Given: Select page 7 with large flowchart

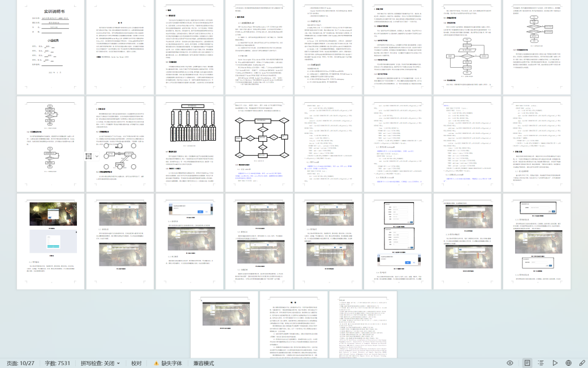Looking at the screenshot, I should coord(467,47).
